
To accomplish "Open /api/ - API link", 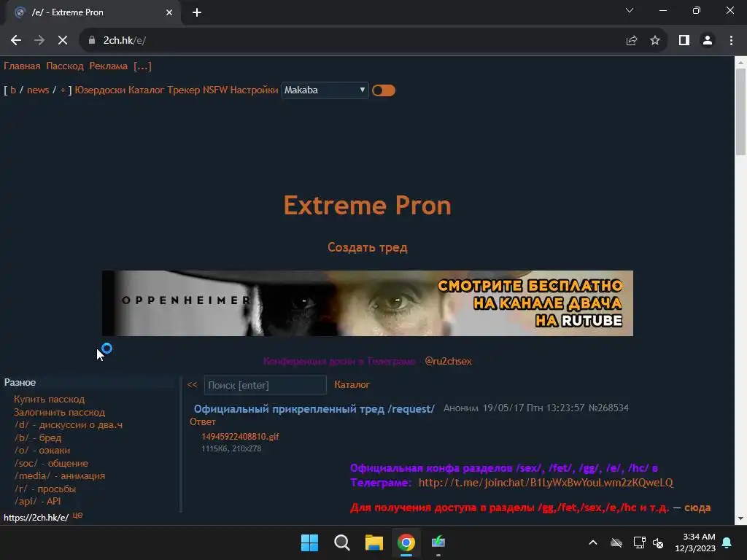I will tap(37, 501).
